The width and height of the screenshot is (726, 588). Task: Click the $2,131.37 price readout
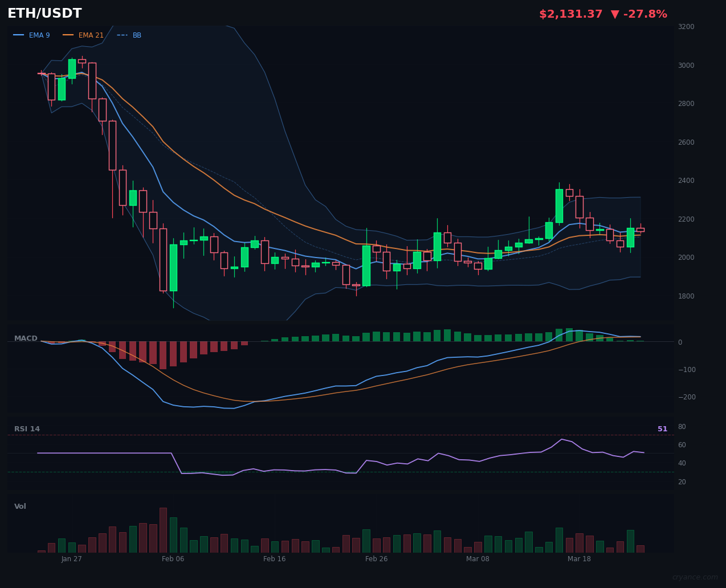pos(570,14)
